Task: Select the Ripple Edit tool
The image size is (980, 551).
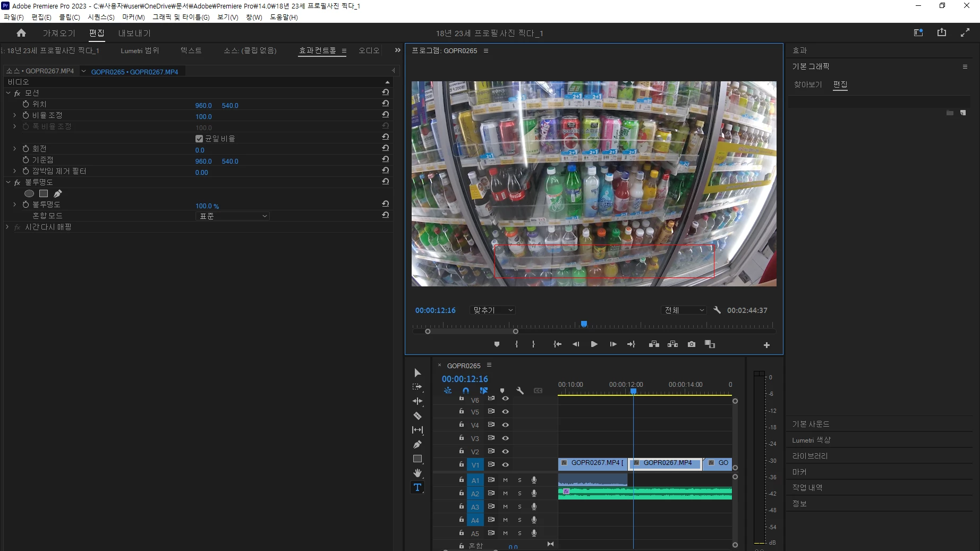Action: (417, 401)
